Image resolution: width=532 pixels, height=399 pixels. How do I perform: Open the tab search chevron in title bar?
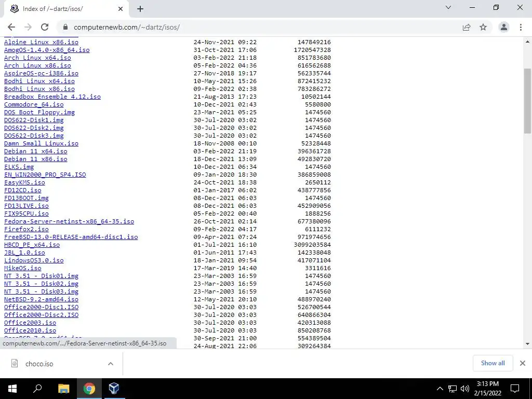click(448, 7)
